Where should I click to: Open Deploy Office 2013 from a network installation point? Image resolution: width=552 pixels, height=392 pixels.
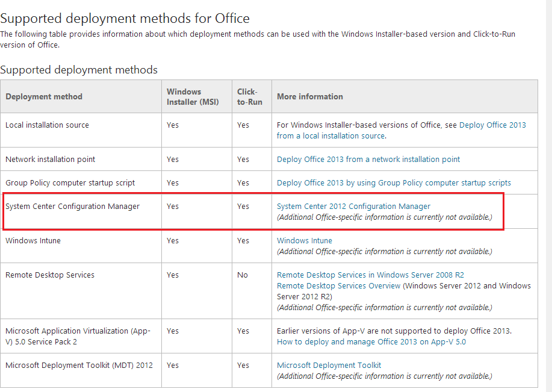click(x=368, y=160)
